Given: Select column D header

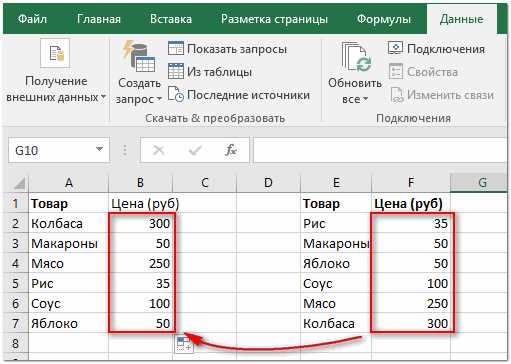Looking at the screenshot, I should (268, 183).
